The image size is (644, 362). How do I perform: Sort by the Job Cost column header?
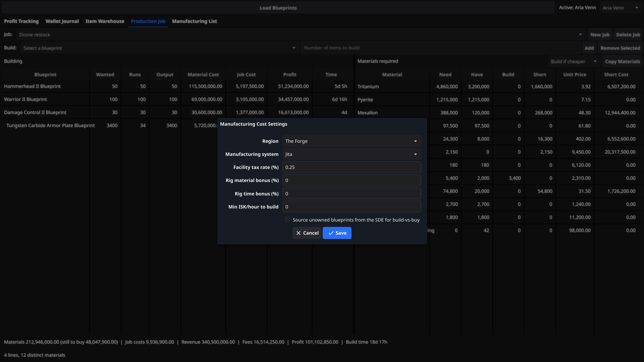tap(246, 74)
